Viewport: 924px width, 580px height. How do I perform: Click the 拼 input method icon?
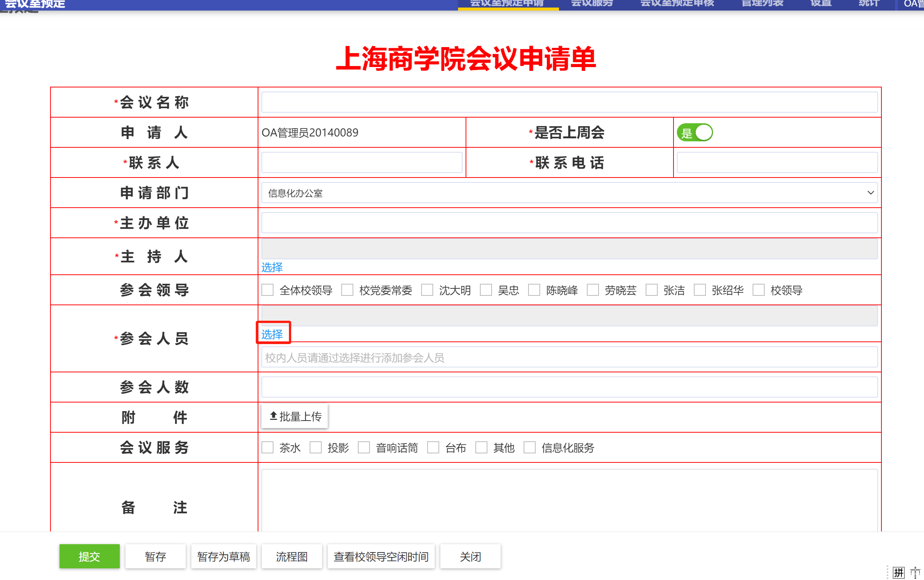pos(899,572)
